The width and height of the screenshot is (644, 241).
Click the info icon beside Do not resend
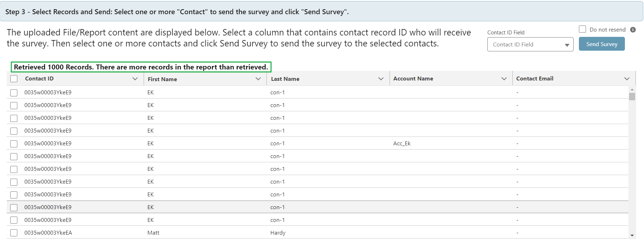(633, 30)
